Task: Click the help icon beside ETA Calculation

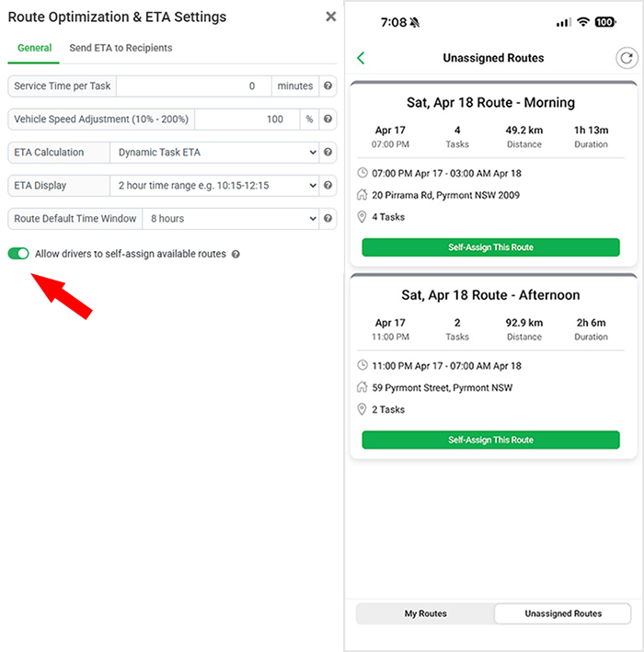Action: click(328, 152)
